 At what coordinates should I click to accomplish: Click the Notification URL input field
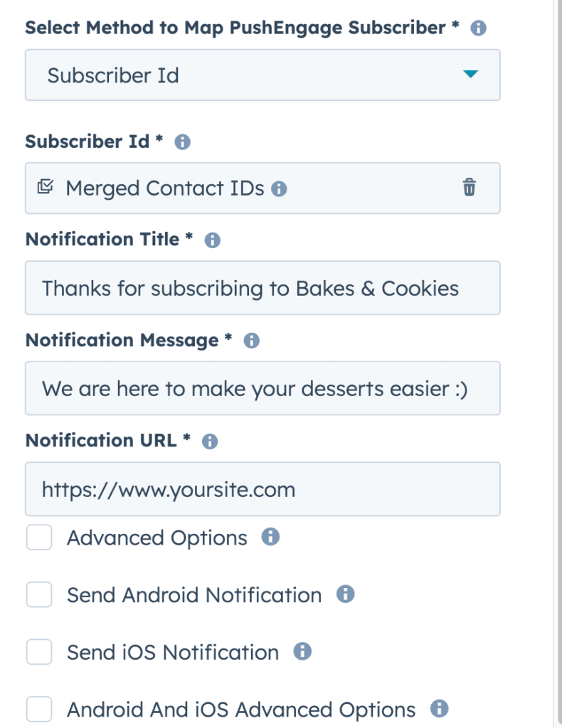click(x=263, y=489)
